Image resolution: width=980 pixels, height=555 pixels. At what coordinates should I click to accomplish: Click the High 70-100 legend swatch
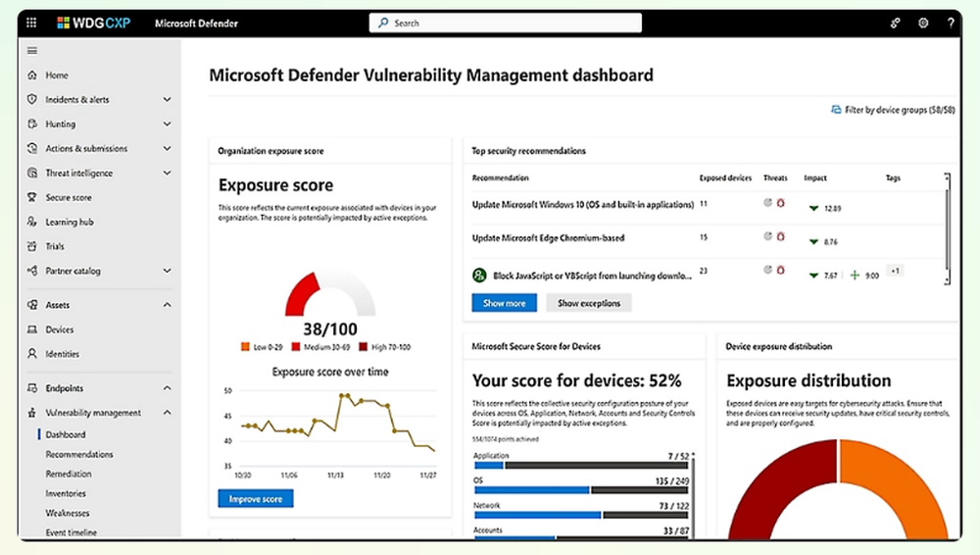pyautogui.click(x=364, y=347)
